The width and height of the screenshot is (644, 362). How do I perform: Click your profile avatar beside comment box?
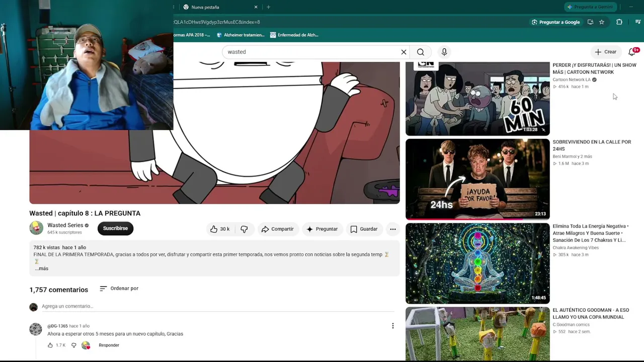tap(34, 307)
